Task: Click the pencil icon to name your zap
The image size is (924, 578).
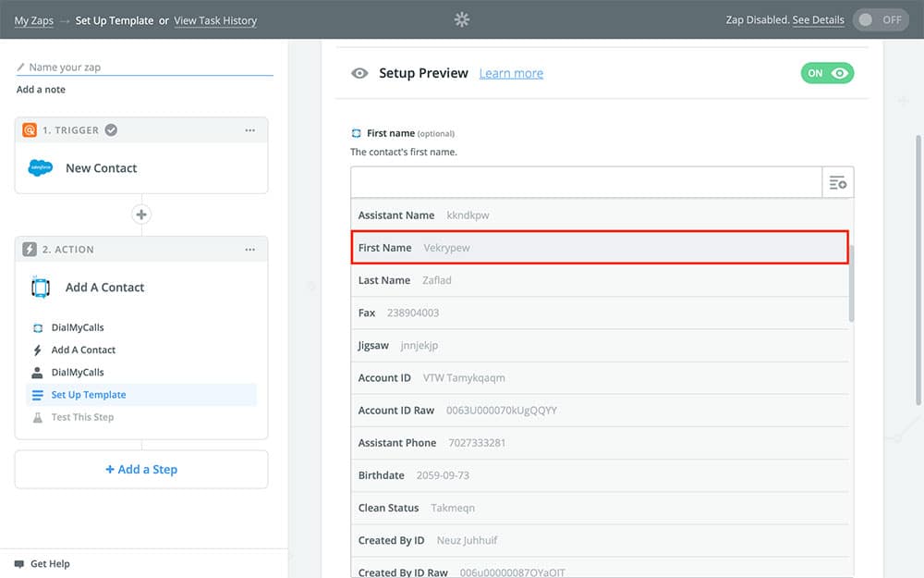Action: [x=21, y=68]
